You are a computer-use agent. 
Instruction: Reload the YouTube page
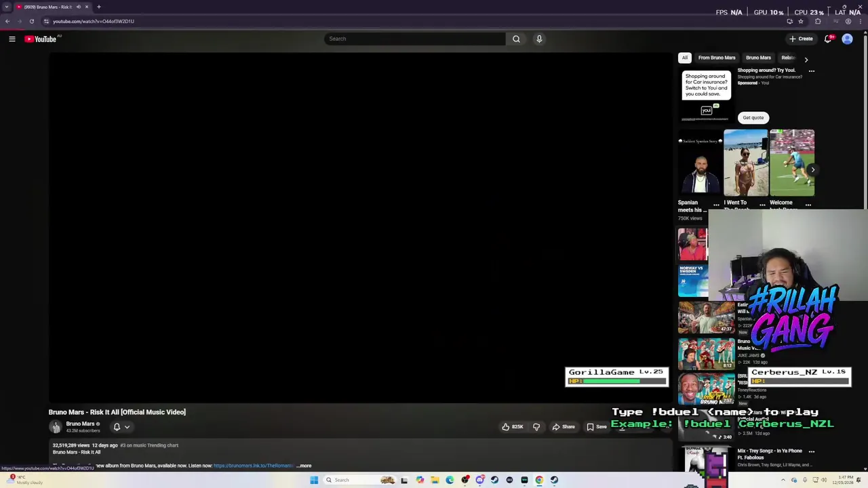31,21
